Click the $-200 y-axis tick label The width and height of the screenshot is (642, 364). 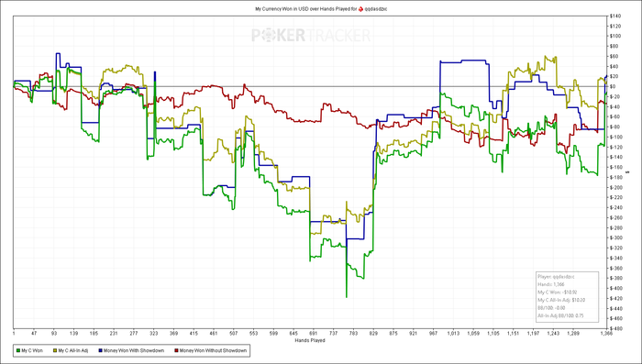click(x=616, y=187)
